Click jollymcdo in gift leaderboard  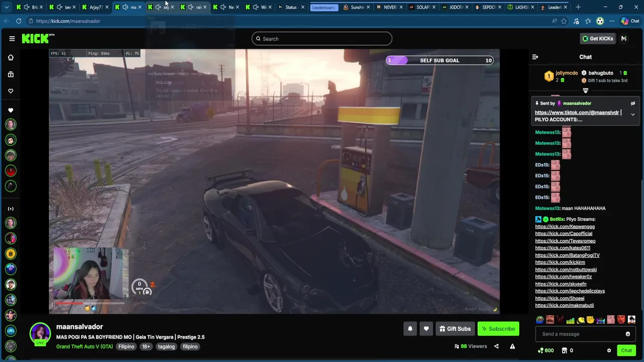pos(567,73)
